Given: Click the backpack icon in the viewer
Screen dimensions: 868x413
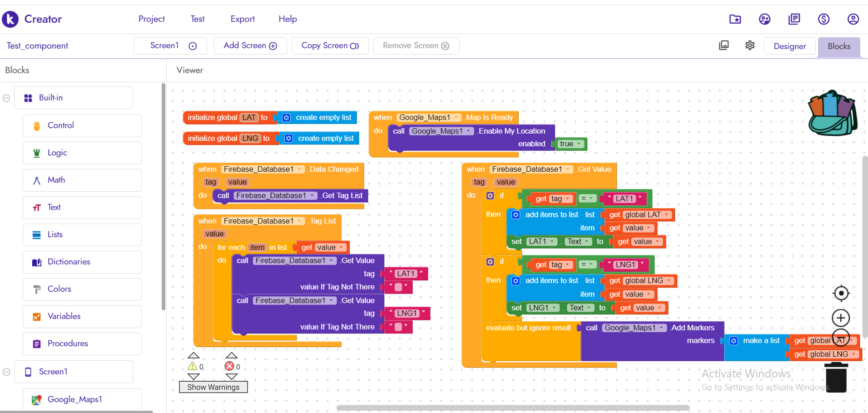Looking at the screenshot, I should pos(832,113).
